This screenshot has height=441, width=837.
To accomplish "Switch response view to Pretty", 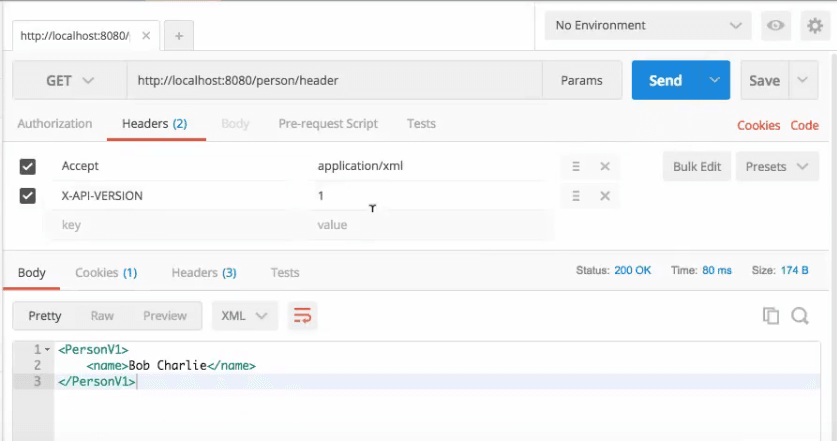I will (45, 316).
